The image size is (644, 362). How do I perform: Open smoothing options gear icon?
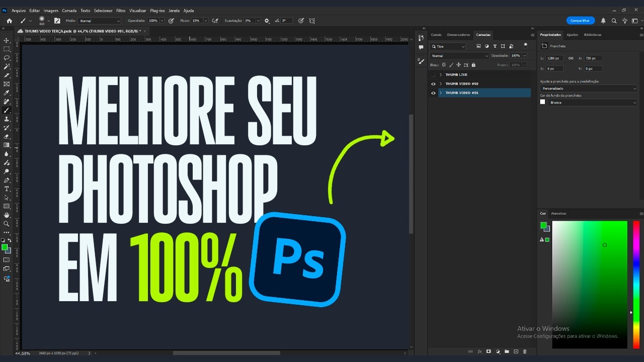click(x=267, y=21)
